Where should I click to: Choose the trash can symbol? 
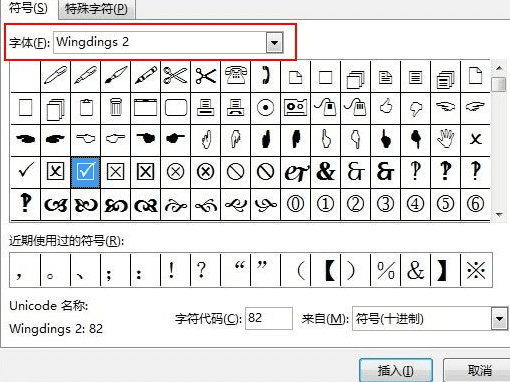click(116, 108)
